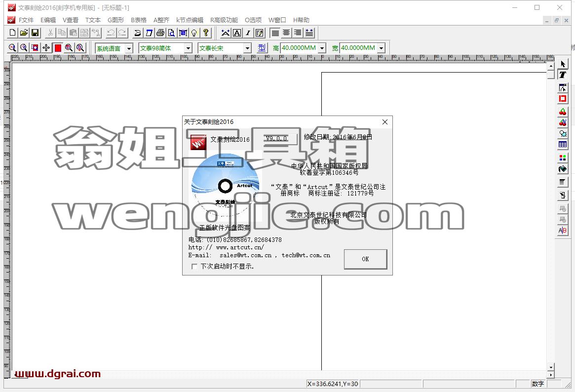The width and height of the screenshot is (575, 392).
Task: Click the paint bucket fill tool
Action: click(x=563, y=169)
